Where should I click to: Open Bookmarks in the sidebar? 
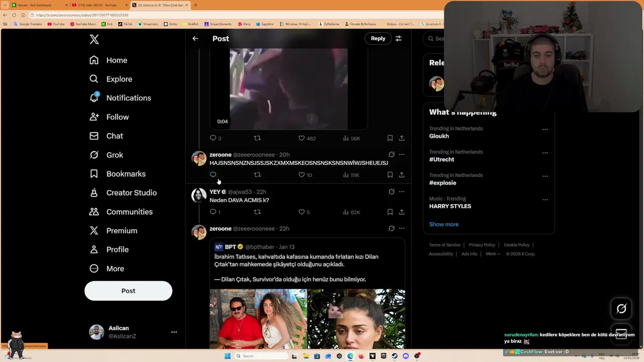pos(117,174)
